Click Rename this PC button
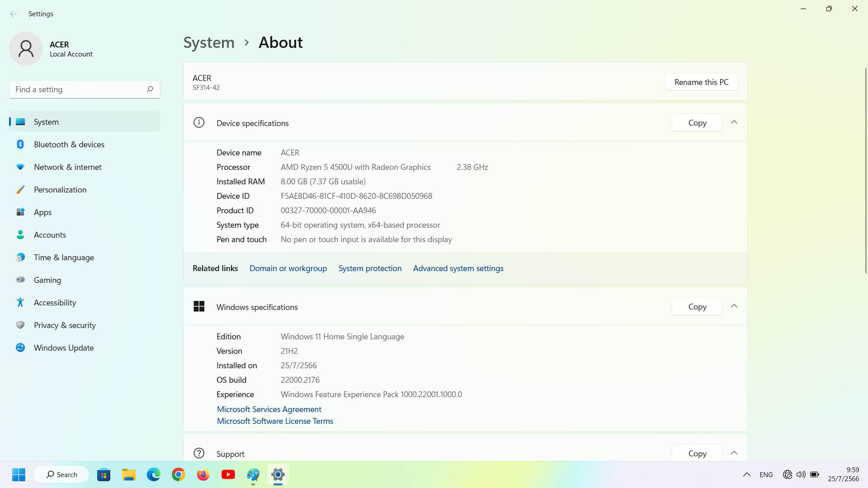Viewport: 868px width, 488px height. [x=702, y=82]
